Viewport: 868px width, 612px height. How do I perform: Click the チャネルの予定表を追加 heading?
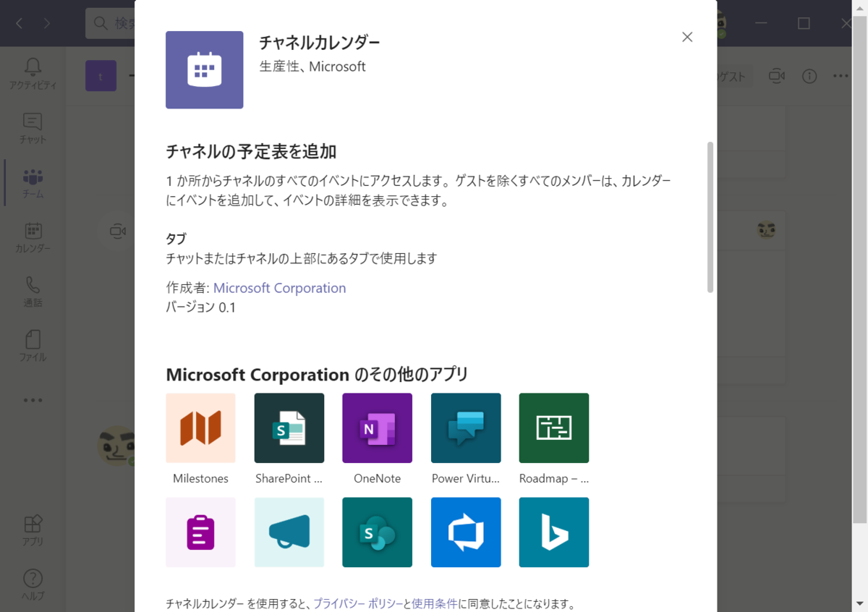[251, 151]
